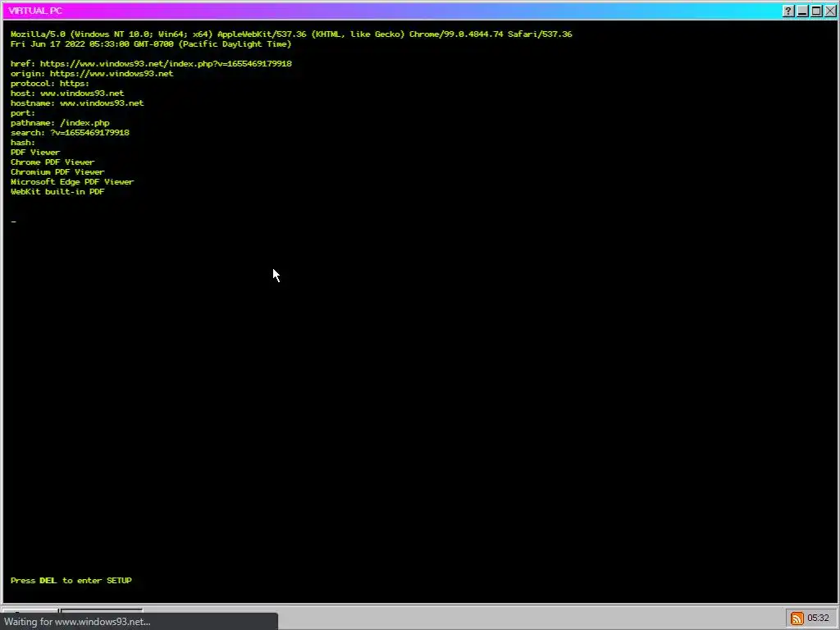Maximize the VIRTUAL PC window

[816, 11]
